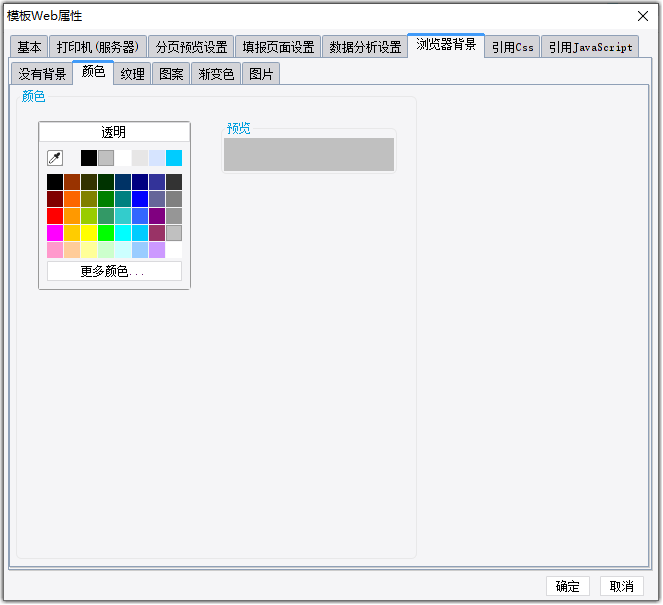Pick the black swatch beside the eyedropper
This screenshot has height=605, width=663.
click(x=89, y=158)
